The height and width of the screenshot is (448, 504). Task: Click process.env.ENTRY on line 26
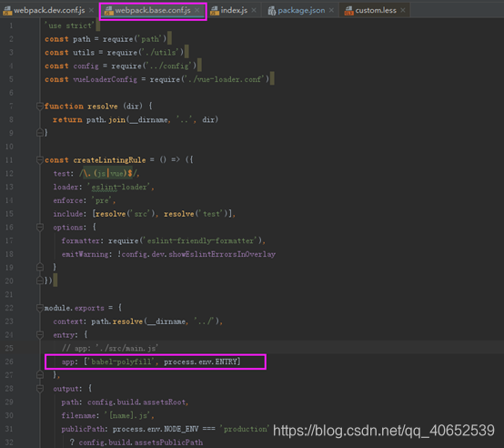coord(200,361)
